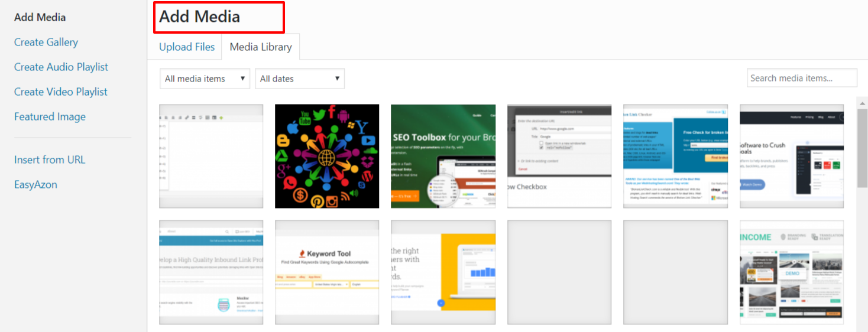Select Add Media in the sidebar

click(x=40, y=17)
